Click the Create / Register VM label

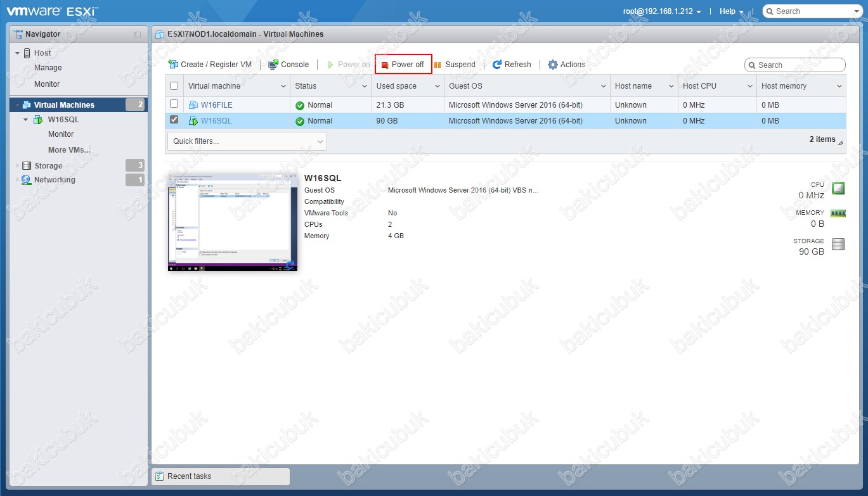pos(216,65)
